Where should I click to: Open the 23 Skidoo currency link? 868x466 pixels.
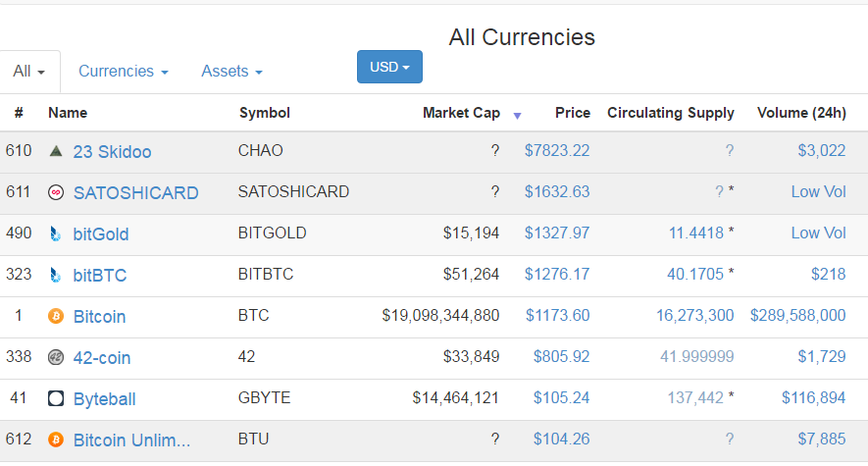pos(113,152)
